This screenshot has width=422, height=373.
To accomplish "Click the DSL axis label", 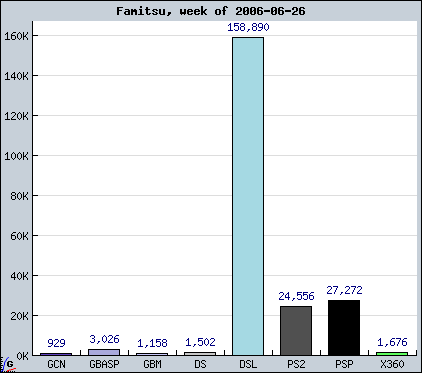I will coord(248,364).
